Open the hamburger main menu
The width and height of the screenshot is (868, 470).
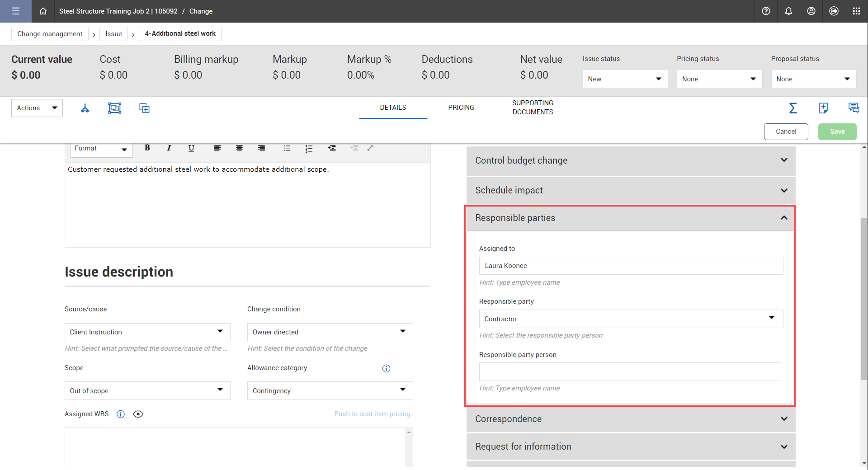click(16, 11)
